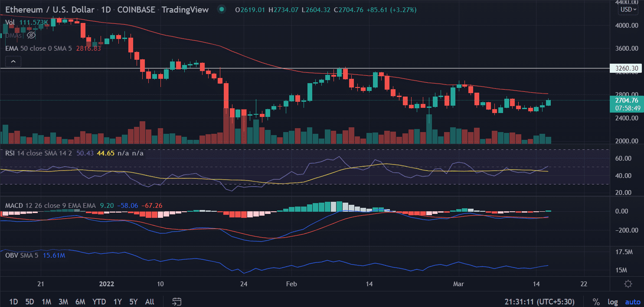Image resolution: width=644 pixels, height=307 pixels.
Task: Click the green market status dot
Action: [222, 10]
